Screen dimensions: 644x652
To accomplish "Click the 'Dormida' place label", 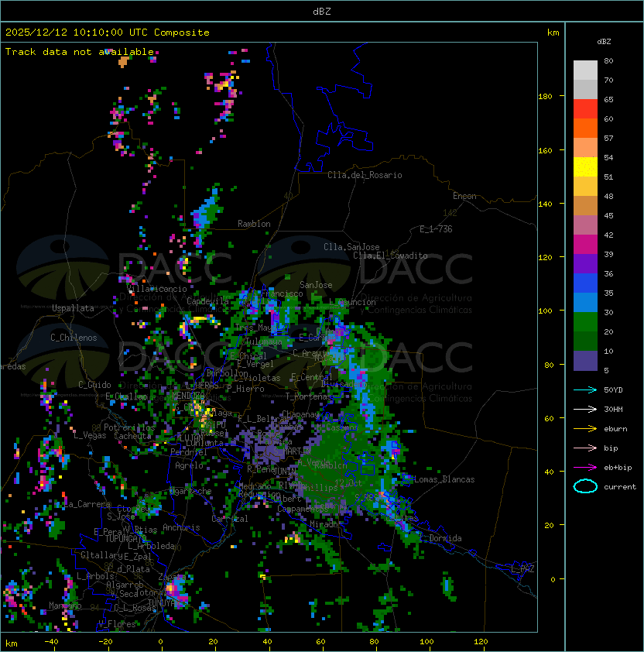I will click(x=445, y=538).
